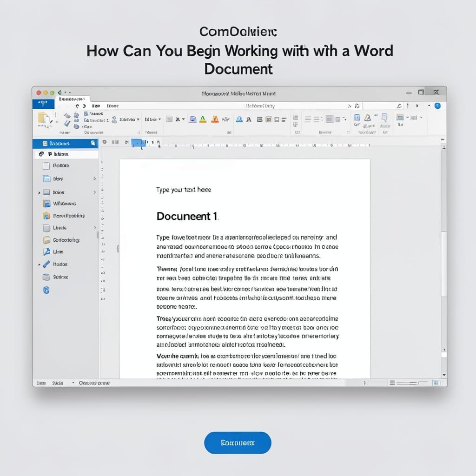Toggle the left-aligned lines icon in the paragraph group
This screenshot has height=476, width=476.
308,119
